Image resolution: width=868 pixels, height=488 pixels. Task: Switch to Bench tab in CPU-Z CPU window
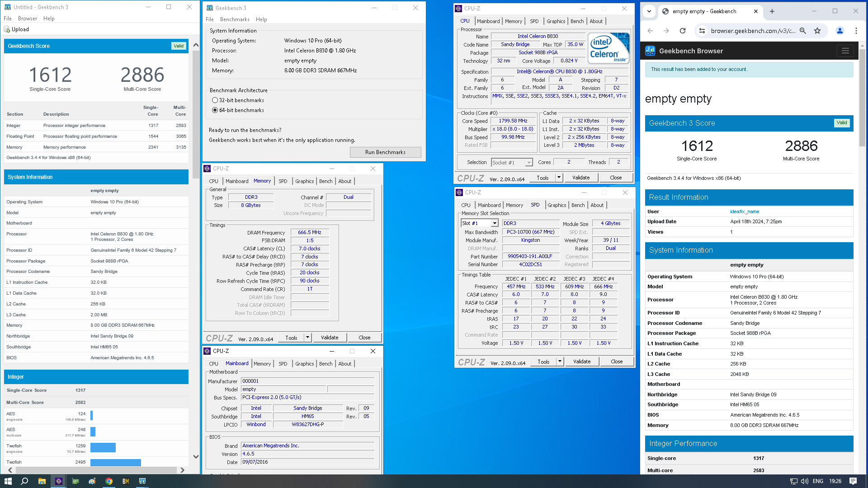577,21
